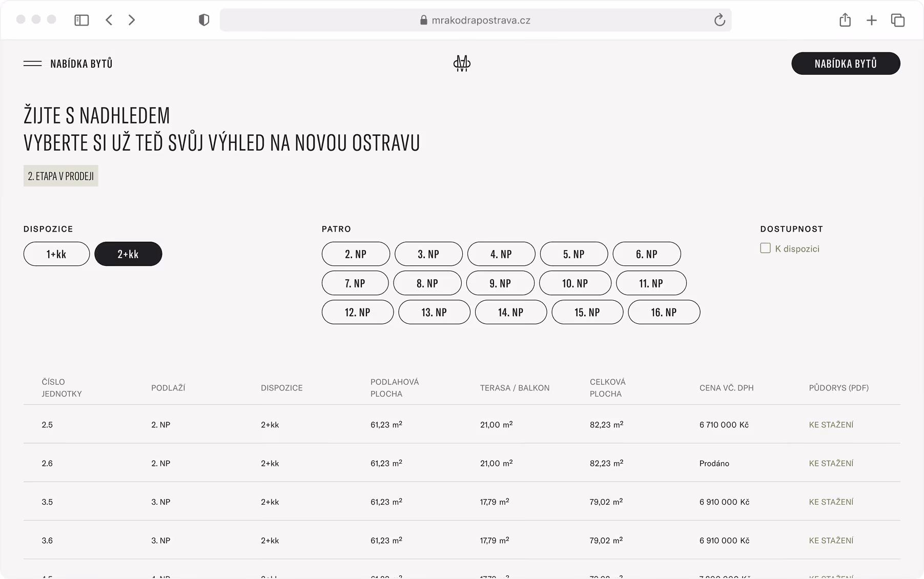Click the TERASA / BALKON column header
This screenshot has width=924, height=579.
tap(515, 388)
